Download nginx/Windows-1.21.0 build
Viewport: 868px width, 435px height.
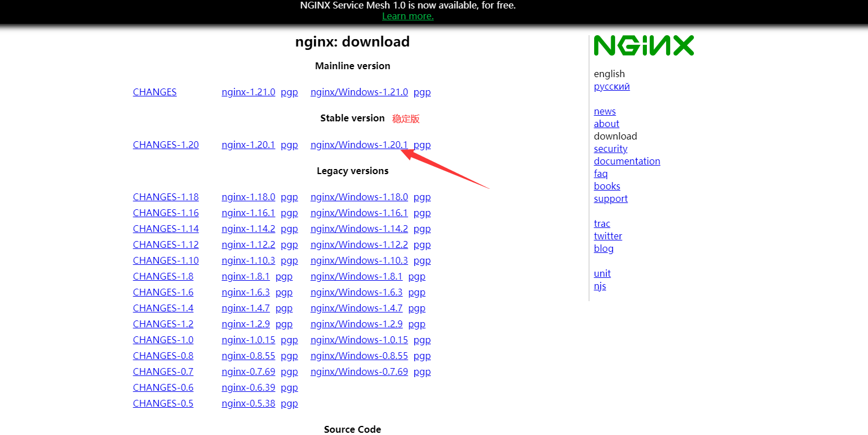359,92
